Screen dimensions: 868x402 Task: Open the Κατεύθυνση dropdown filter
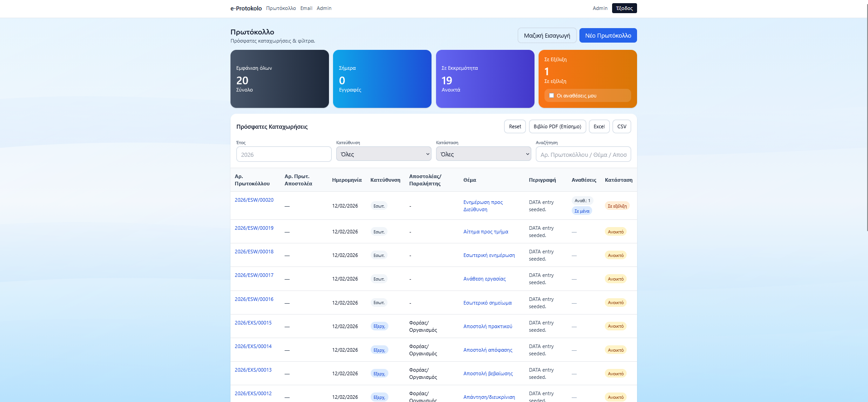point(383,154)
